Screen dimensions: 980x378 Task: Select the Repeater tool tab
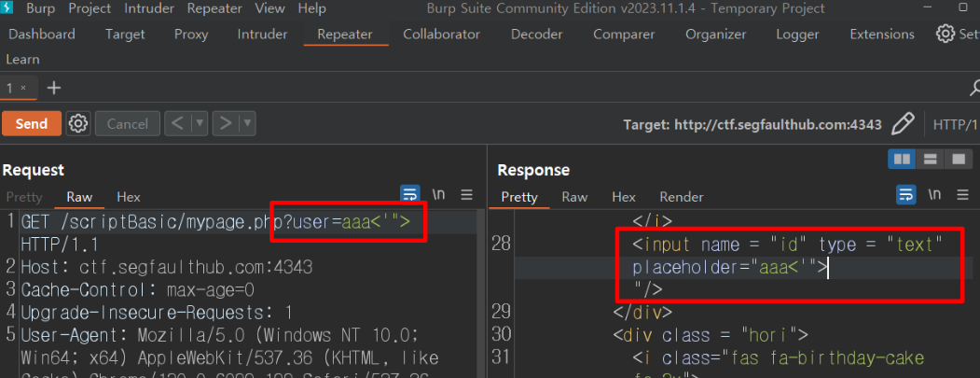(x=345, y=35)
